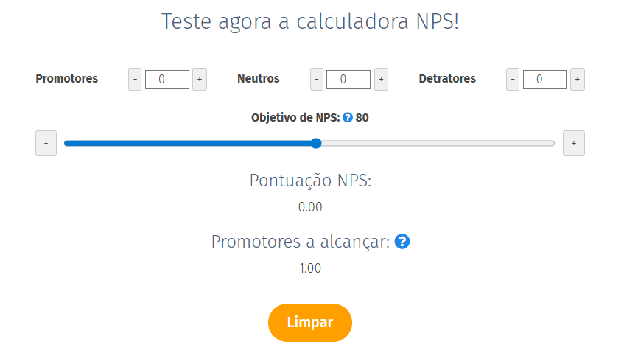638x364 pixels.
Task: Increase the Detratores count with plus
Action: coord(578,79)
